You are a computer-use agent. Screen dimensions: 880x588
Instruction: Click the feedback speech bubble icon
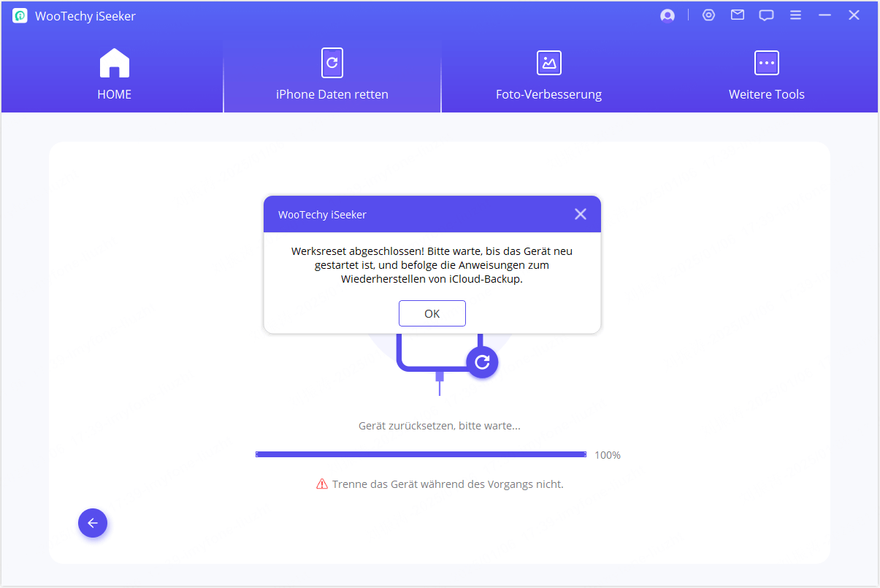[x=766, y=15]
